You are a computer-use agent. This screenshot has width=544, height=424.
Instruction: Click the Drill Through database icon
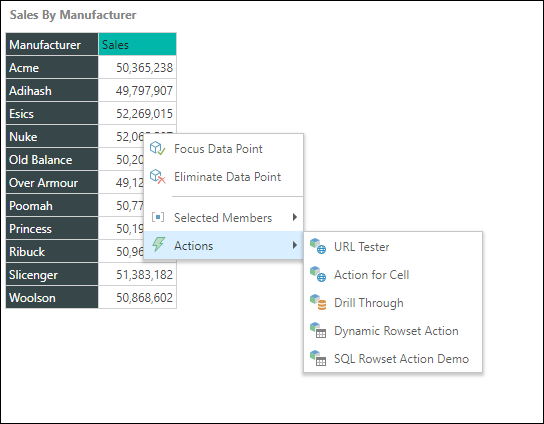318,302
